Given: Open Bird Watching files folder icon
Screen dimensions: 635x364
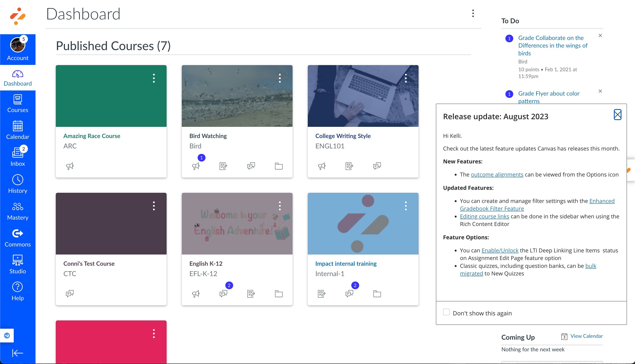Looking at the screenshot, I should 279,166.
